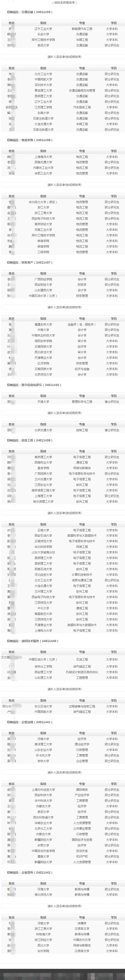Select the school cell 内蒙古工业大学
Viewport: 125px width, 980px height.
point(43,168)
